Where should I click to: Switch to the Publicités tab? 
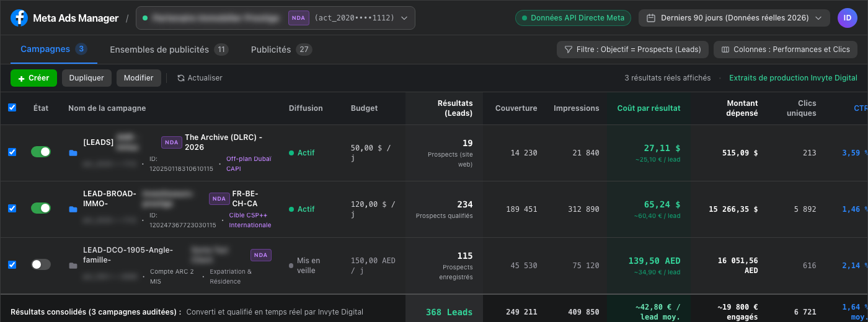click(x=281, y=50)
